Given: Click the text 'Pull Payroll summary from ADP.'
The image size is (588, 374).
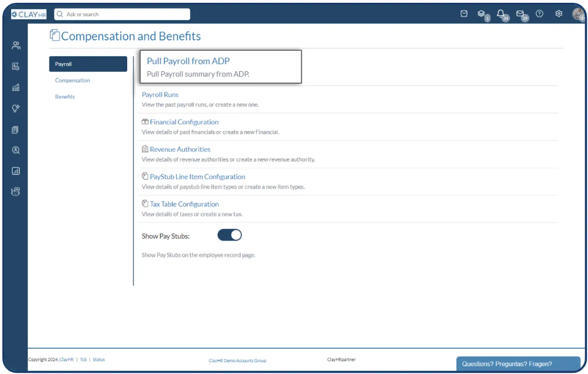Looking at the screenshot, I should (x=198, y=74).
